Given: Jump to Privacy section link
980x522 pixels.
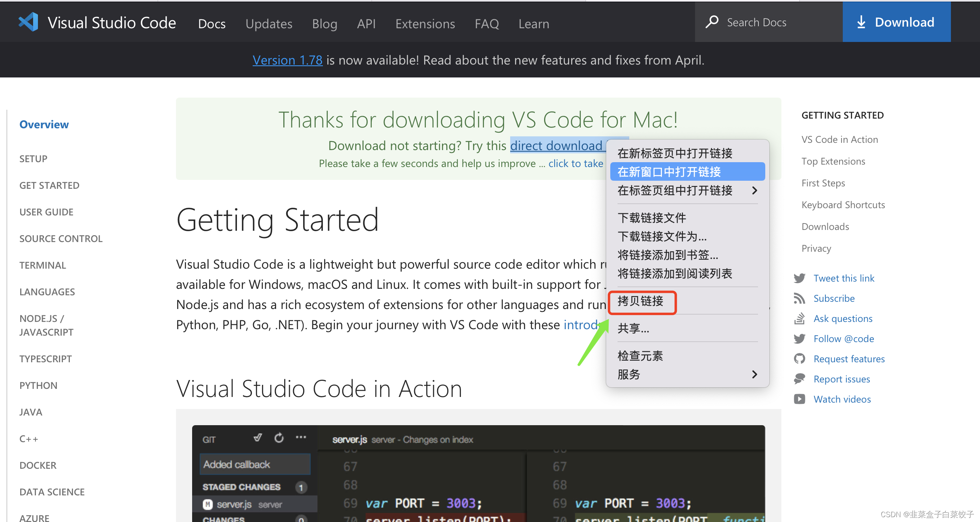Looking at the screenshot, I should pos(816,248).
